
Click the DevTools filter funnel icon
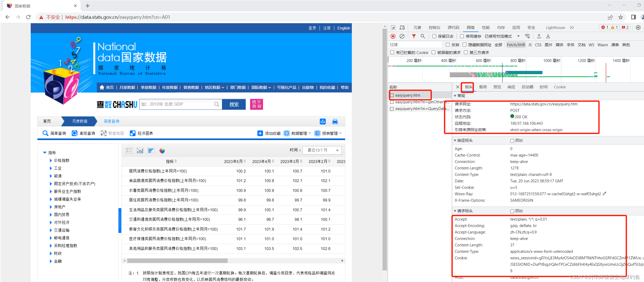click(x=414, y=36)
